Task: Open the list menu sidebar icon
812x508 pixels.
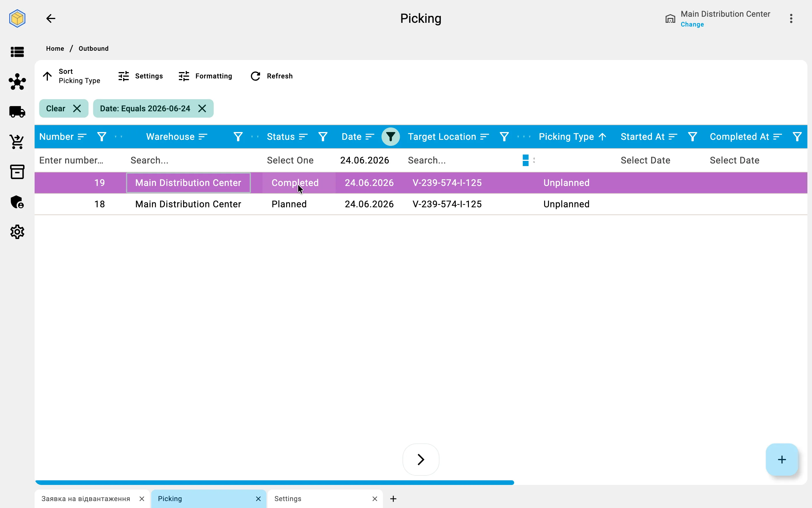Action: pyautogui.click(x=17, y=52)
